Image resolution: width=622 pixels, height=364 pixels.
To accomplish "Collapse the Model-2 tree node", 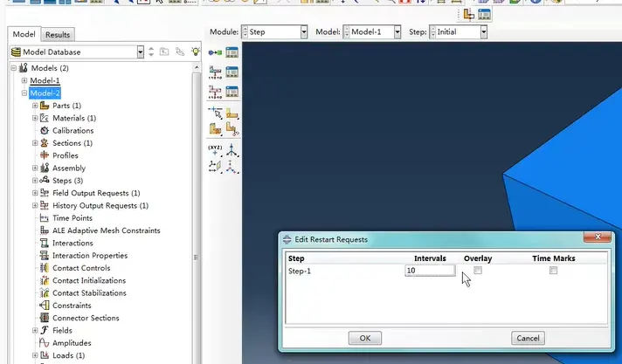I will 24,93.
